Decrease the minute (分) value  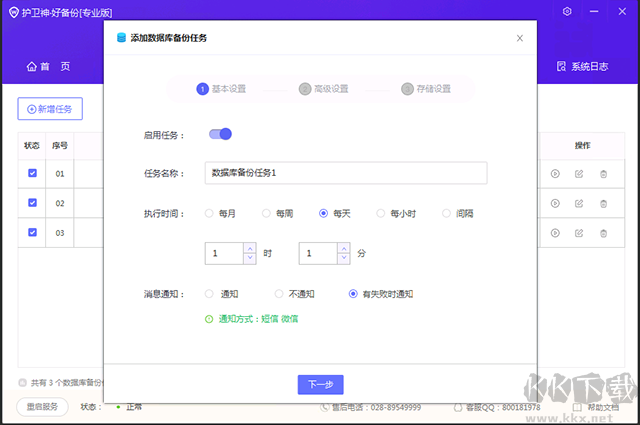[x=344, y=258]
